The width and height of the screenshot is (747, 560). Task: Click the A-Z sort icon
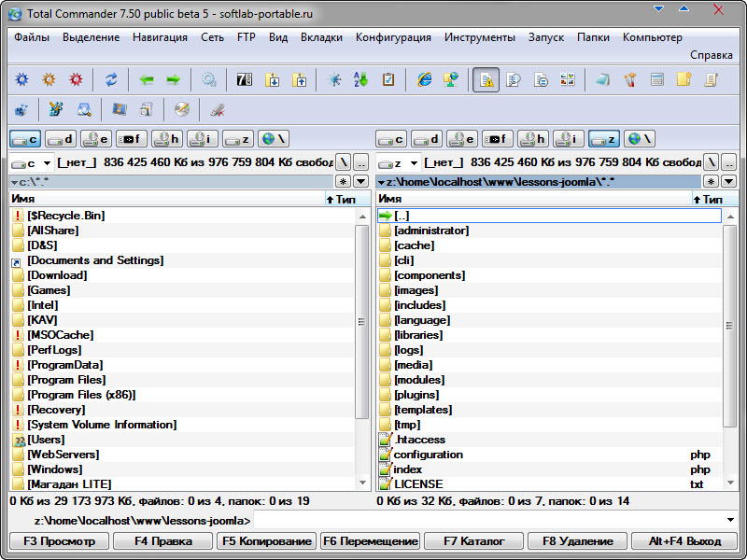(x=361, y=79)
